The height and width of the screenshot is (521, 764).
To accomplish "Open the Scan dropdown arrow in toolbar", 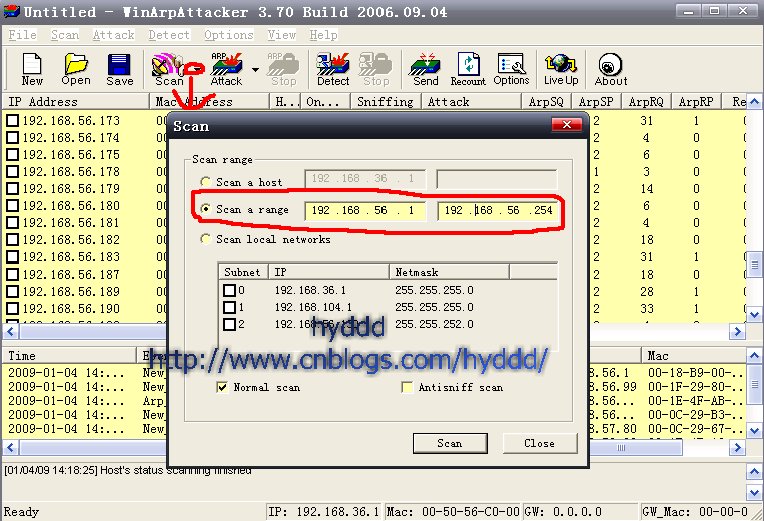I will [x=196, y=70].
